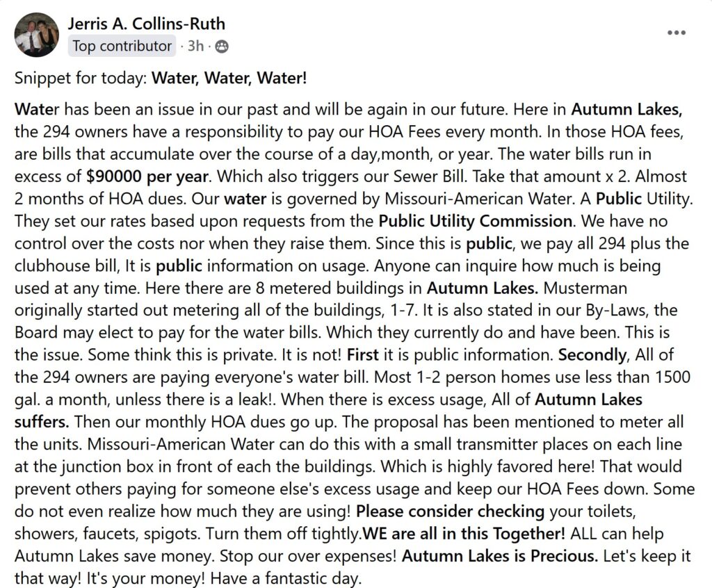Open the Jerris A. Collins-Ruth profile name link

[146, 24]
